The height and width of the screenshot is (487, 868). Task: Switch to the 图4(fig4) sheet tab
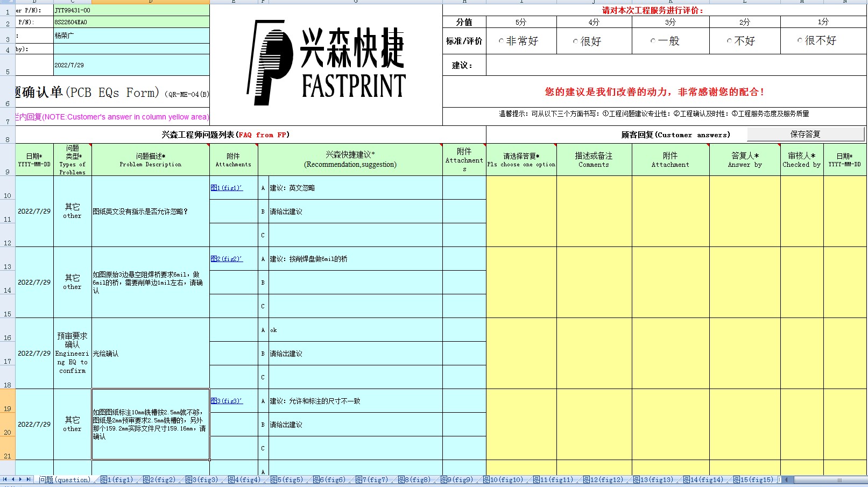[244, 479]
